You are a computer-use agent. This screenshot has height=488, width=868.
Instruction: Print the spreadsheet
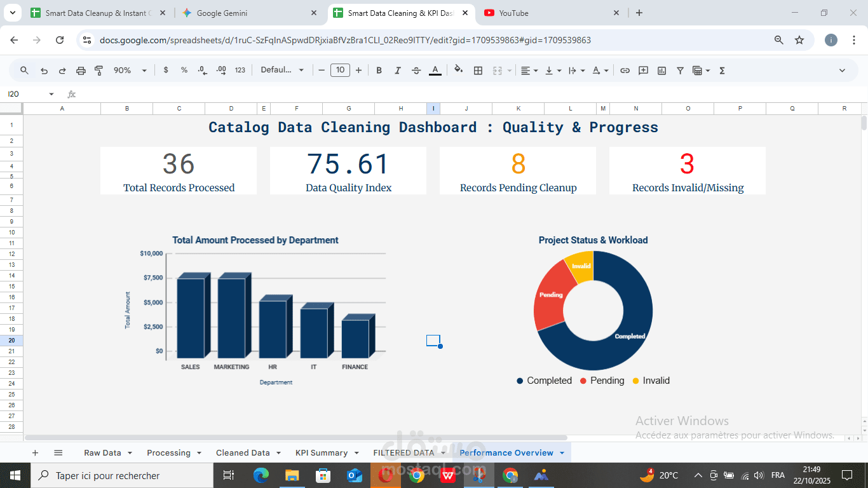pos(81,71)
